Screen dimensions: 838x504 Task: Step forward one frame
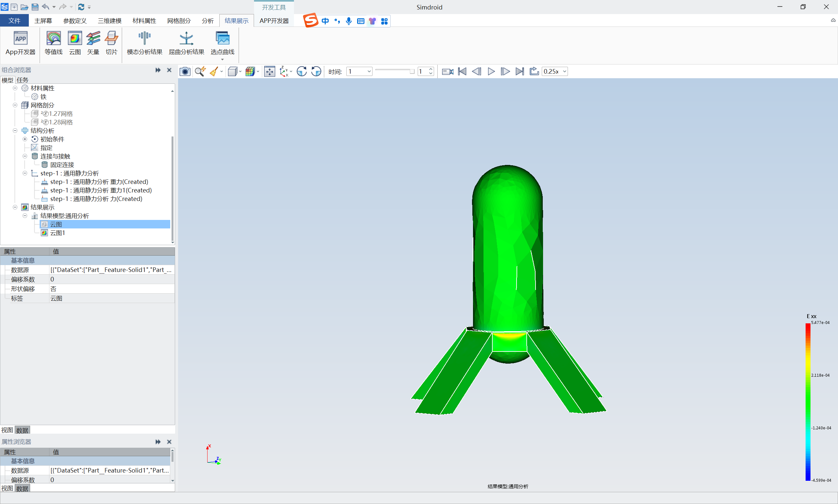pos(505,71)
